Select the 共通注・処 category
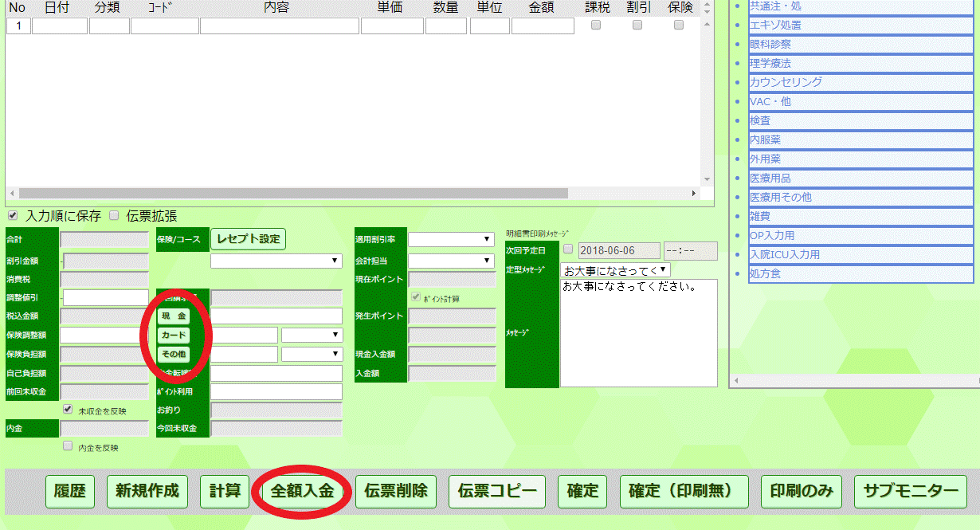Image resolution: width=980 pixels, height=530 pixels. [861, 6]
